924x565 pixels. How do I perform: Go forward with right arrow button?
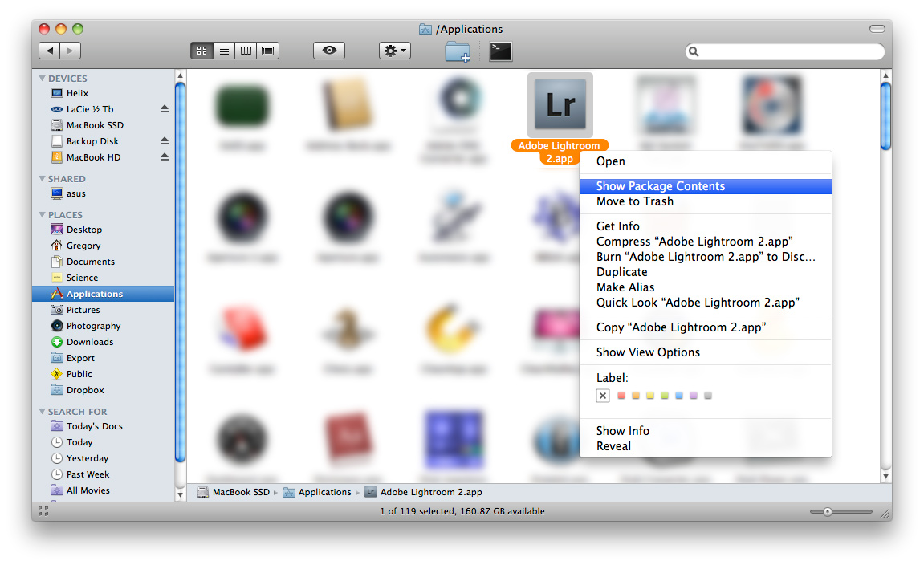coord(70,51)
